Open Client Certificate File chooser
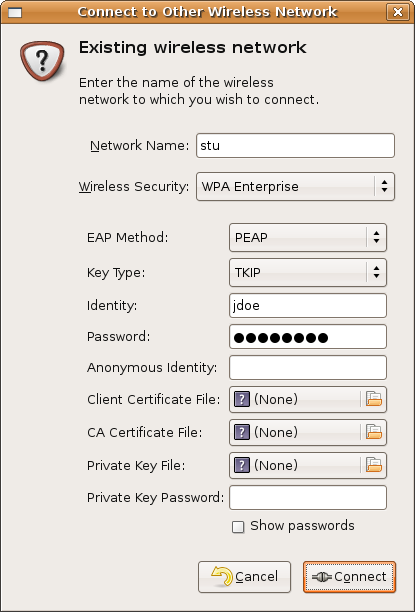This screenshot has height=612, width=415. tap(308, 399)
